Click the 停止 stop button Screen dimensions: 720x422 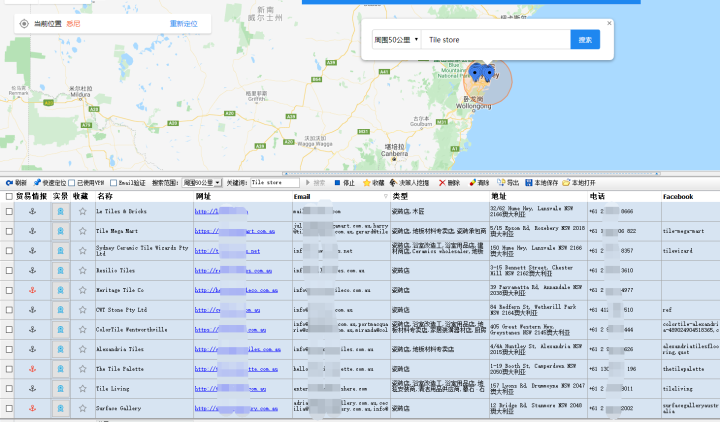(344, 183)
